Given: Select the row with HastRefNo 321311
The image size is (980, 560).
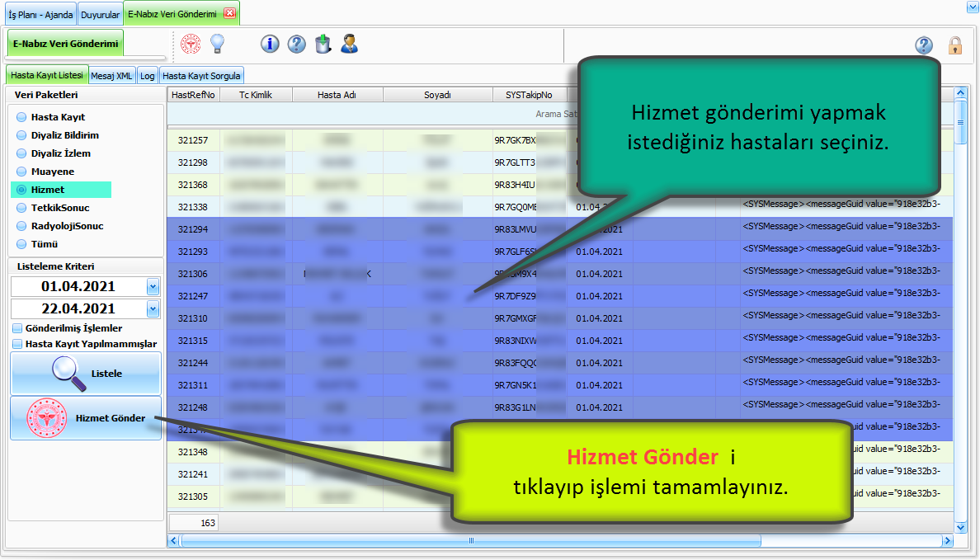Looking at the screenshot, I should click(560, 385).
